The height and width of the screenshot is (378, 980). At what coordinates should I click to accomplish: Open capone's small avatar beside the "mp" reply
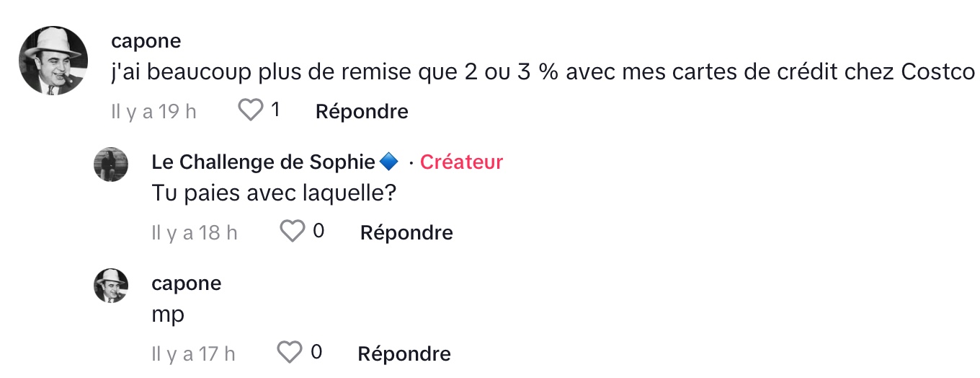pos(111,286)
